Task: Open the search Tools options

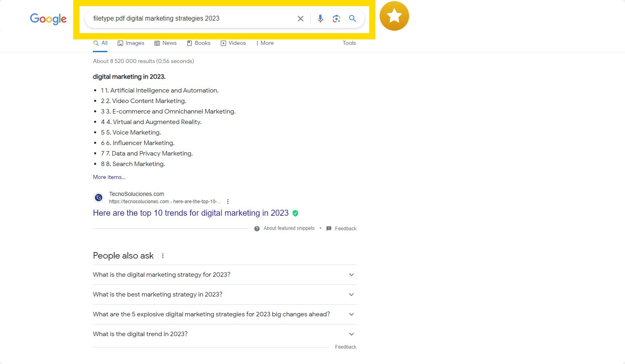Action: coord(349,43)
